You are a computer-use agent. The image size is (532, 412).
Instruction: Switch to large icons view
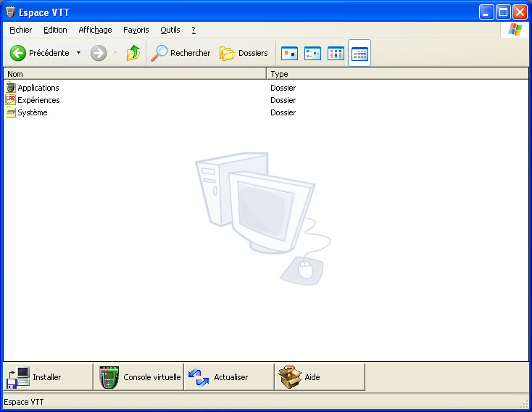289,54
